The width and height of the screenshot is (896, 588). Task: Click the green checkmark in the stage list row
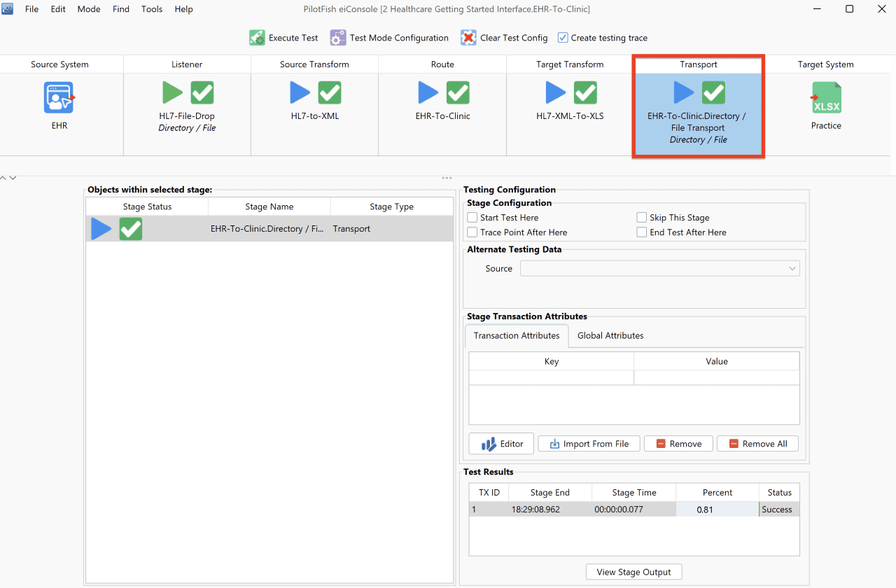(131, 229)
